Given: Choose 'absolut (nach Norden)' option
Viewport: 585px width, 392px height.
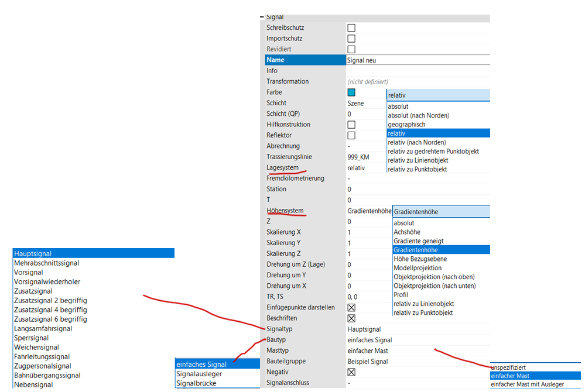Looking at the screenshot, I should click(418, 115).
